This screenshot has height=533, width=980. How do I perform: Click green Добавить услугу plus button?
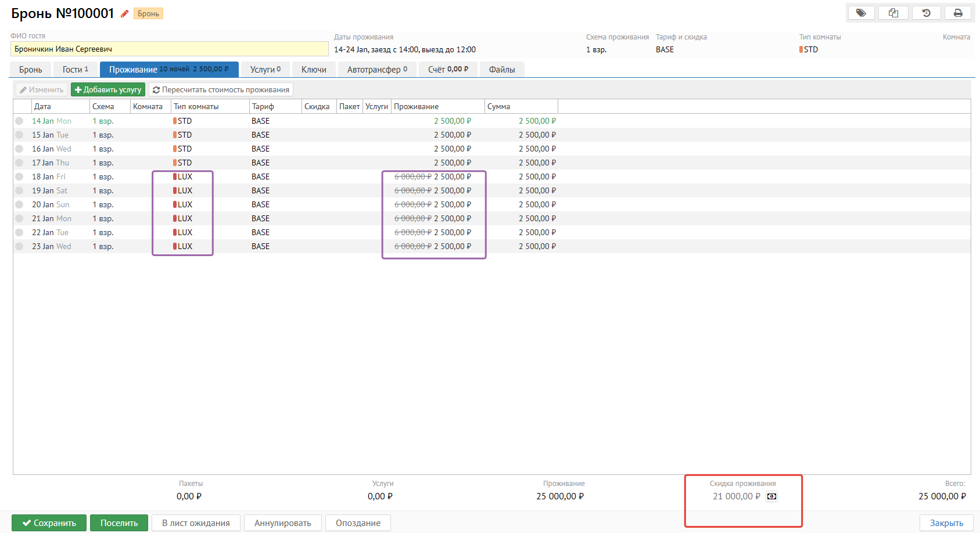(x=108, y=90)
